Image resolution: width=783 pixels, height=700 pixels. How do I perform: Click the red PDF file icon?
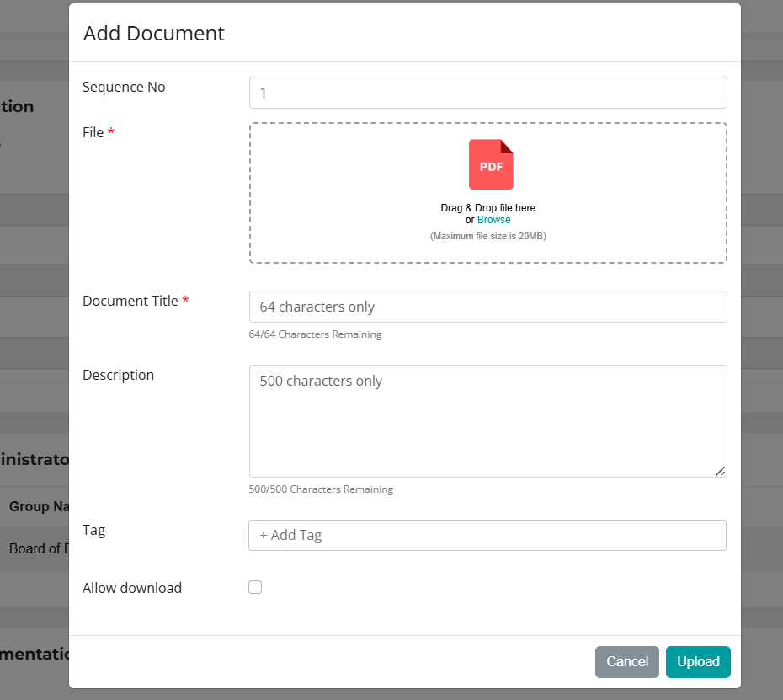click(491, 164)
